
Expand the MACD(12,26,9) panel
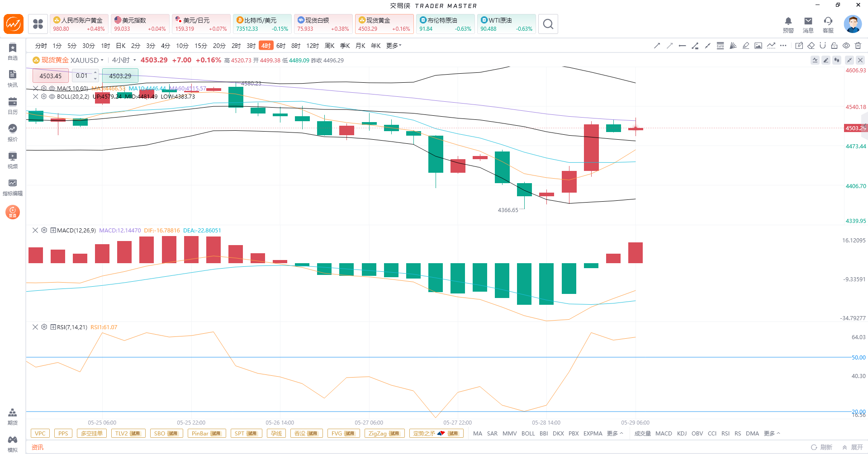[53, 230]
